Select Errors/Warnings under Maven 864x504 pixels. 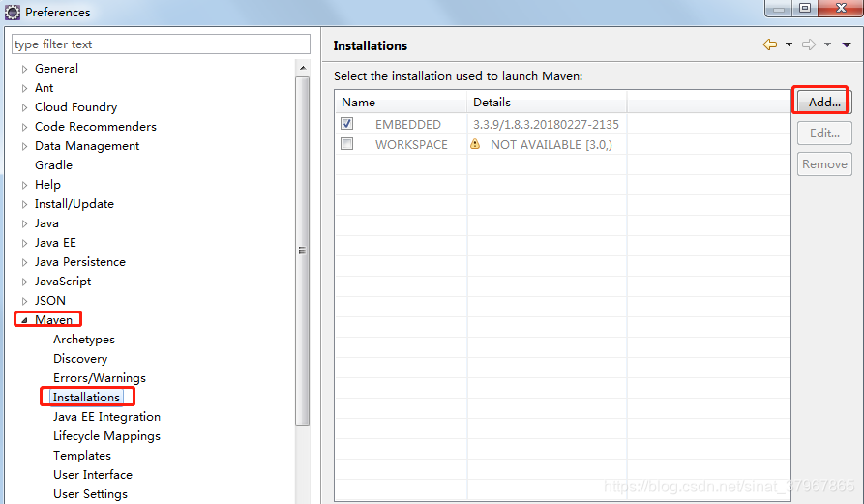tap(100, 378)
